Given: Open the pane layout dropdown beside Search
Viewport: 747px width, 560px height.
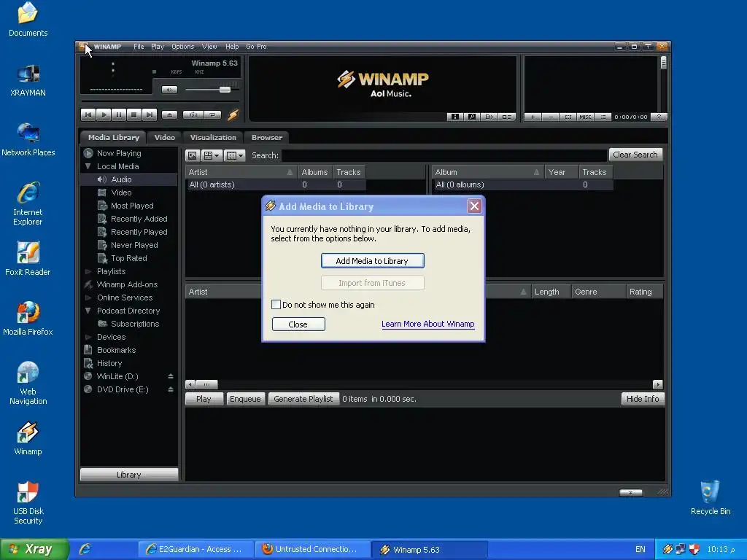Looking at the screenshot, I should click(211, 155).
